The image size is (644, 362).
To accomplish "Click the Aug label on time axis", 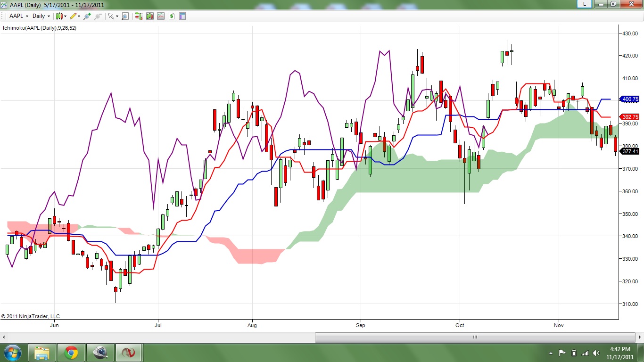I will 252,325.
